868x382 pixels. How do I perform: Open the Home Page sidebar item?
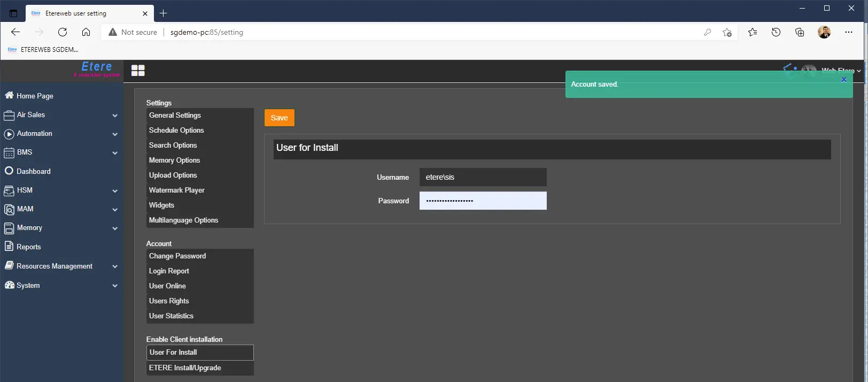point(35,96)
